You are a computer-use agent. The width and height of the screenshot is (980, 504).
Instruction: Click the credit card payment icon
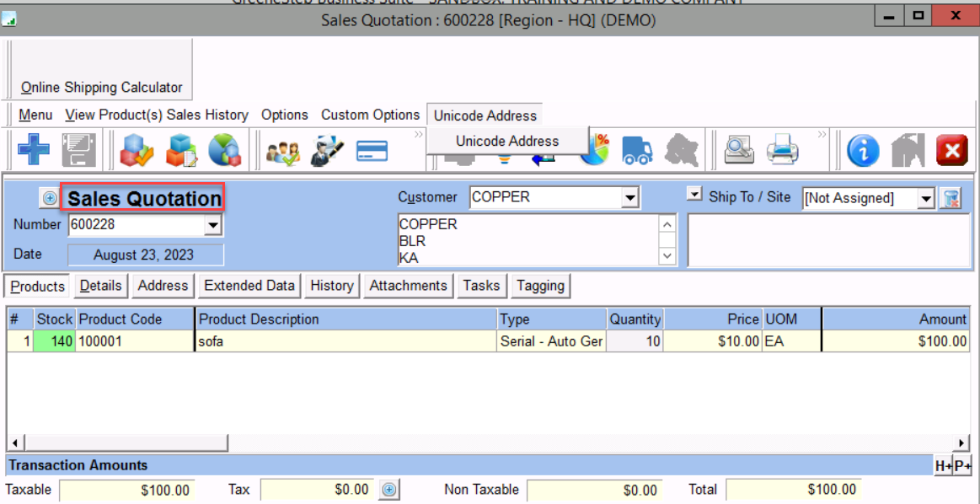click(372, 152)
